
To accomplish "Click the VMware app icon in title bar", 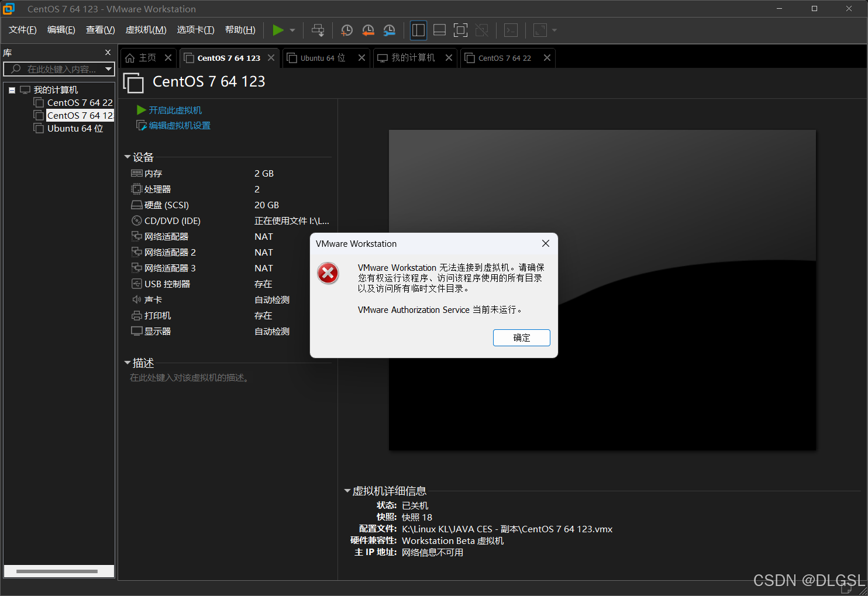I will [9, 9].
